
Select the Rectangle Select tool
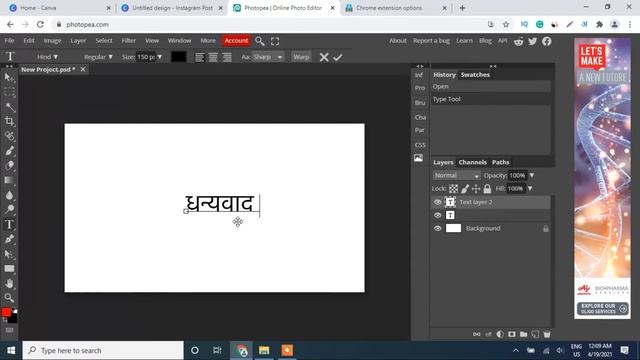9,92
